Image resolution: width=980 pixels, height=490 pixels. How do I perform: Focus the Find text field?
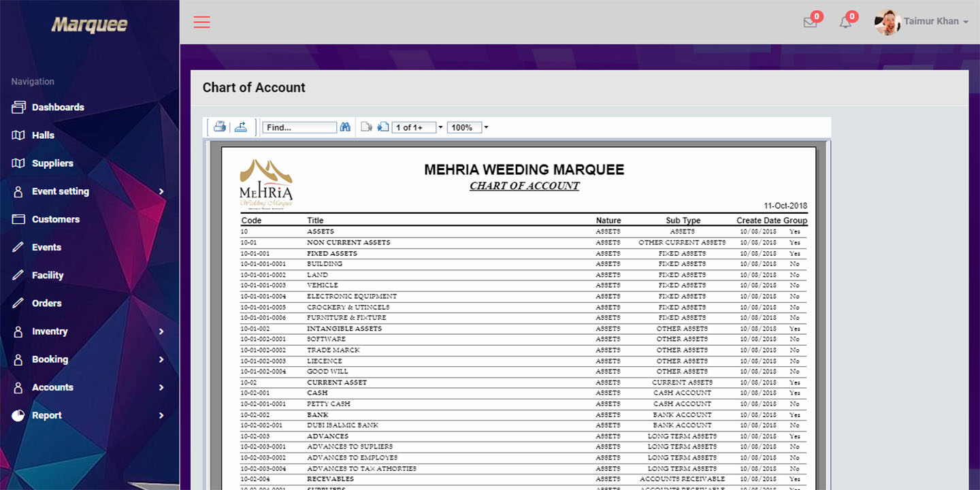pyautogui.click(x=299, y=127)
